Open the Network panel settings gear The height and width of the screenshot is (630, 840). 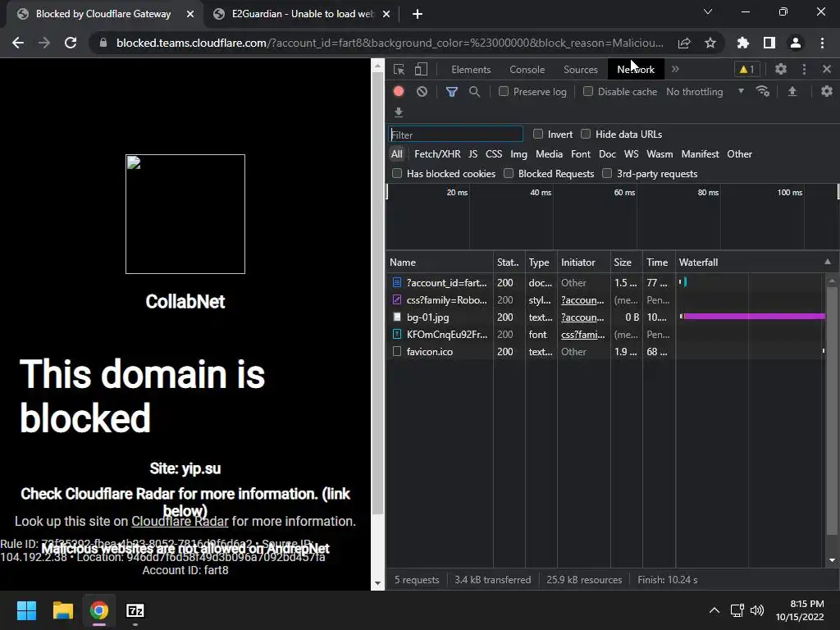827,91
